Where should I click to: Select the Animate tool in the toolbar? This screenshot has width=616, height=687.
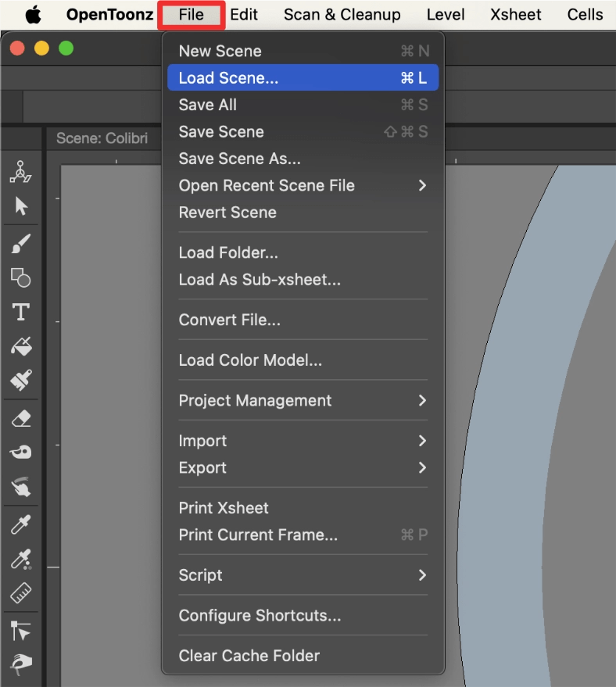point(20,172)
